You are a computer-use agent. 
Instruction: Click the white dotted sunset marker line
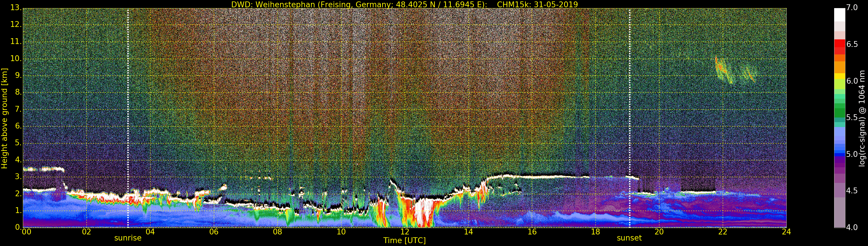point(630,118)
